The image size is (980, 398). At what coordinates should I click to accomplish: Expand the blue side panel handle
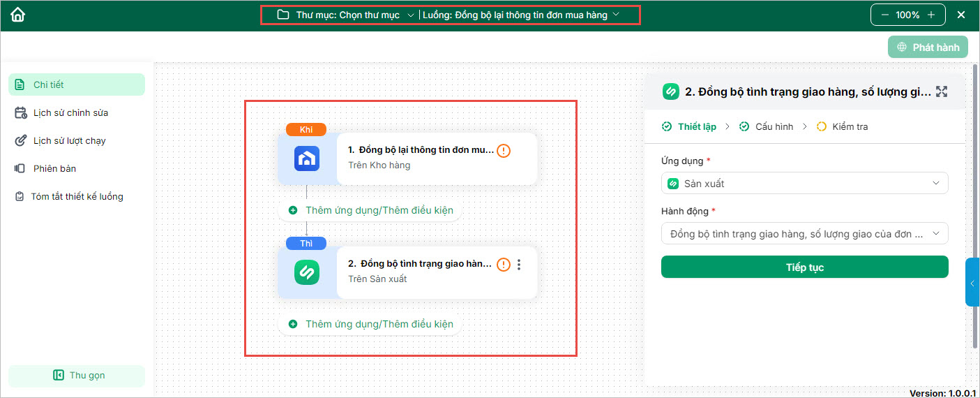(x=972, y=282)
